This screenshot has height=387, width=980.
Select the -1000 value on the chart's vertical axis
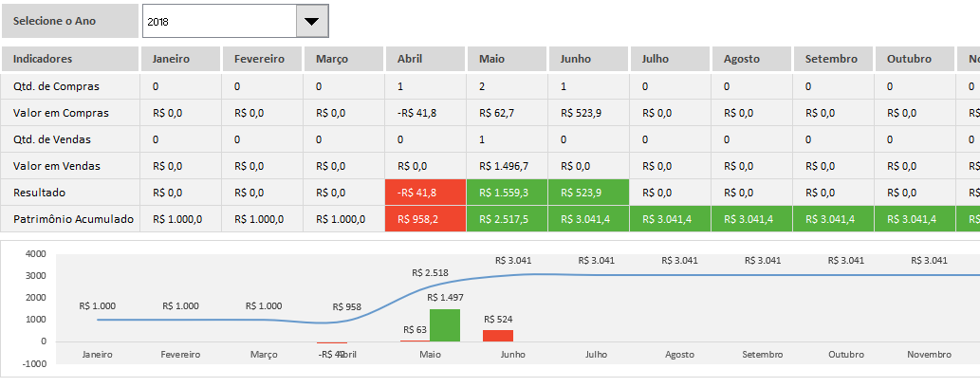click(x=35, y=363)
